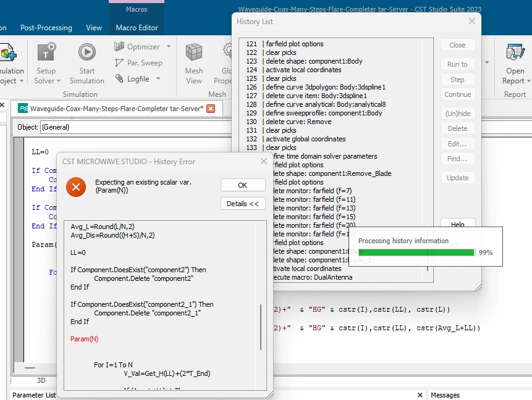Click Close in History List
Viewport: 532px width, 400px height.
pyautogui.click(x=458, y=45)
